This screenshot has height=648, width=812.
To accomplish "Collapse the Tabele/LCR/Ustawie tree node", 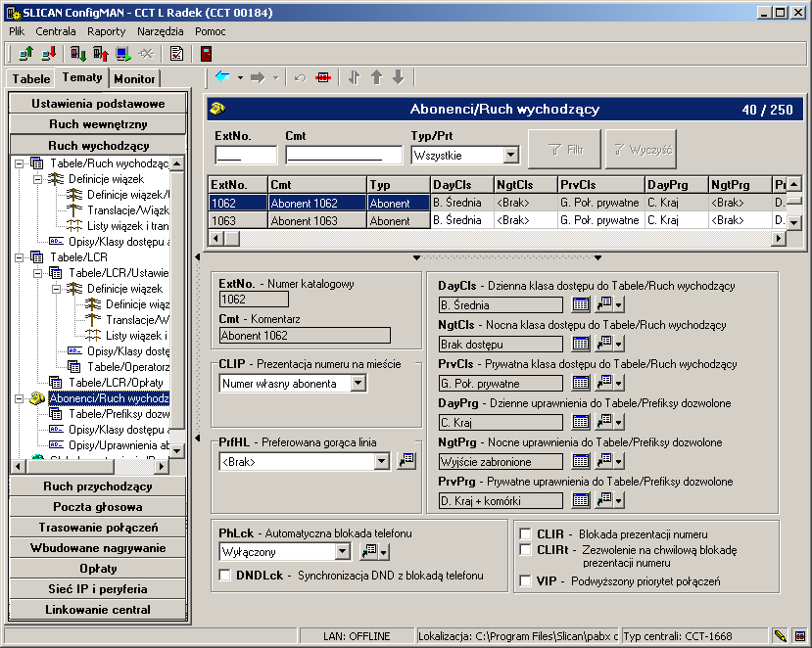I will pyautogui.click(x=38, y=273).
